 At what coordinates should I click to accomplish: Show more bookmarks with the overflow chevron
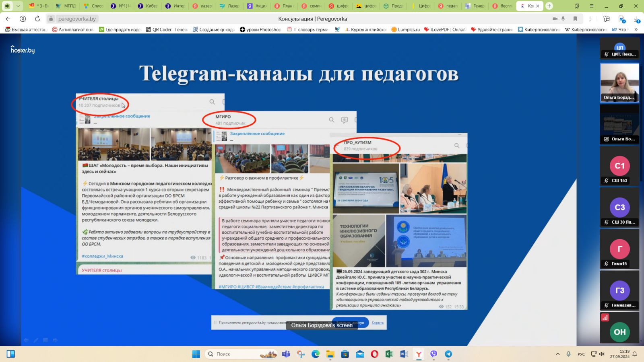click(636, 29)
